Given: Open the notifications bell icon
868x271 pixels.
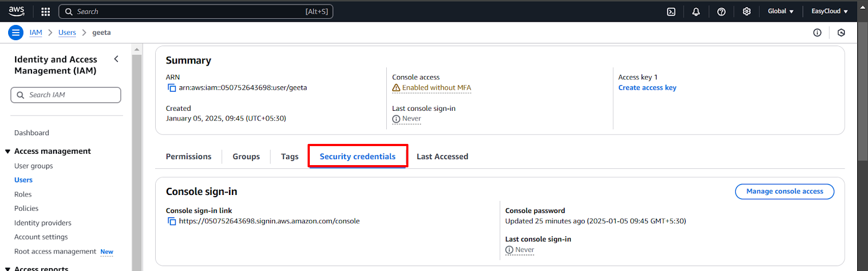Looking at the screenshot, I should tap(696, 11).
